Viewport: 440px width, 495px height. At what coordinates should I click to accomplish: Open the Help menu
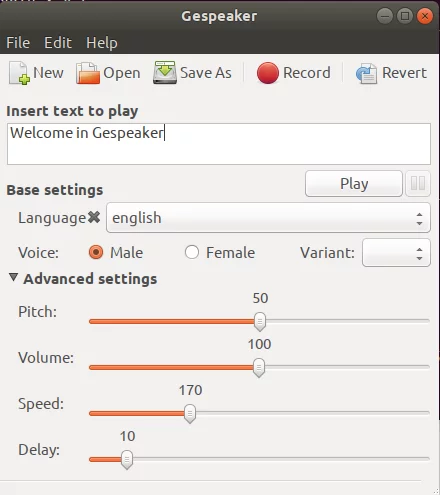point(102,43)
